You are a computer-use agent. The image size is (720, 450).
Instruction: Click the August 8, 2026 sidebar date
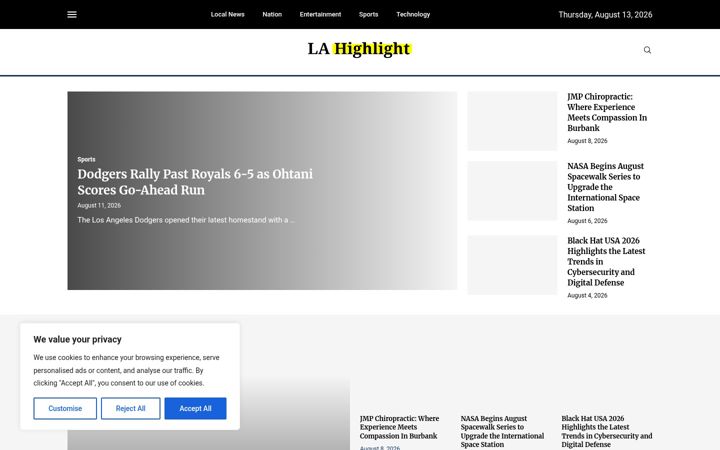point(587,141)
